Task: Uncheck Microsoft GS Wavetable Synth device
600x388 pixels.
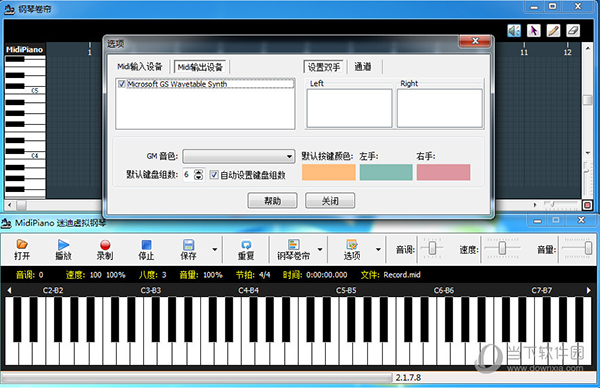Action: click(122, 84)
